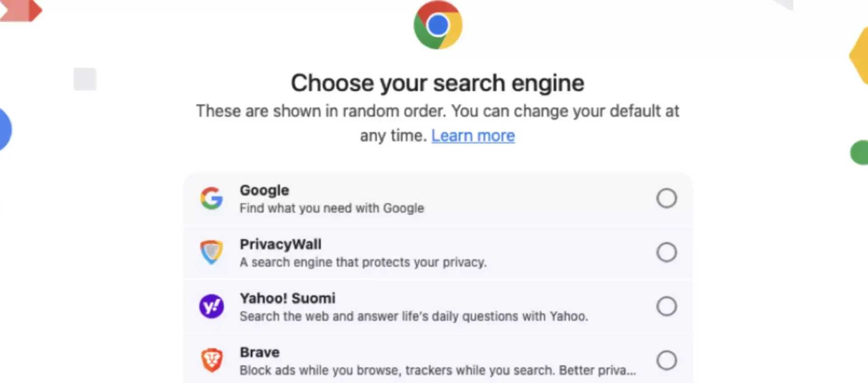Select the Yahoo! Suomi list entry
The image size is (868, 383).
437,306
